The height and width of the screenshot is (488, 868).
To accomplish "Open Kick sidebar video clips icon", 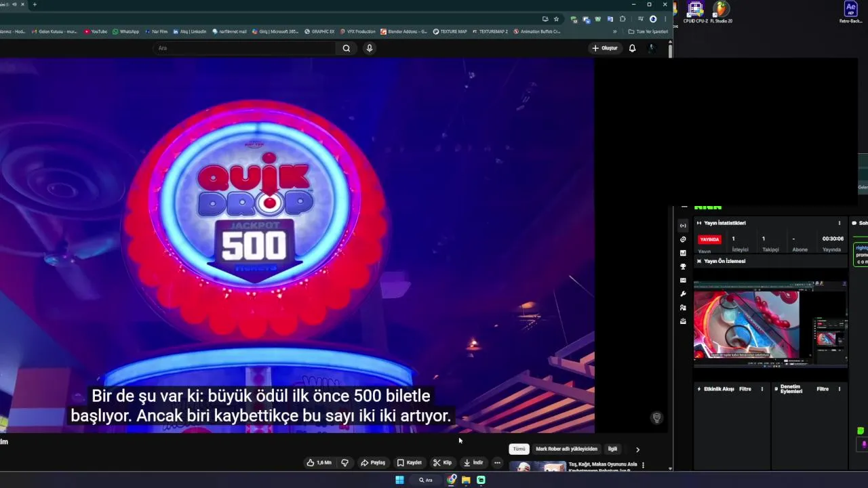I will click(x=683, y=280).
